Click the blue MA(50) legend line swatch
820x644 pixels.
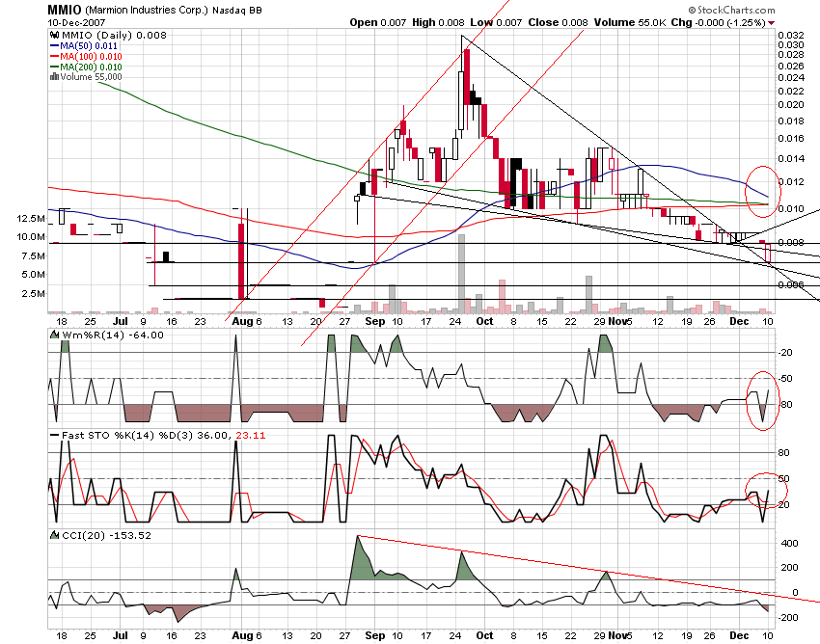point(54,46)
